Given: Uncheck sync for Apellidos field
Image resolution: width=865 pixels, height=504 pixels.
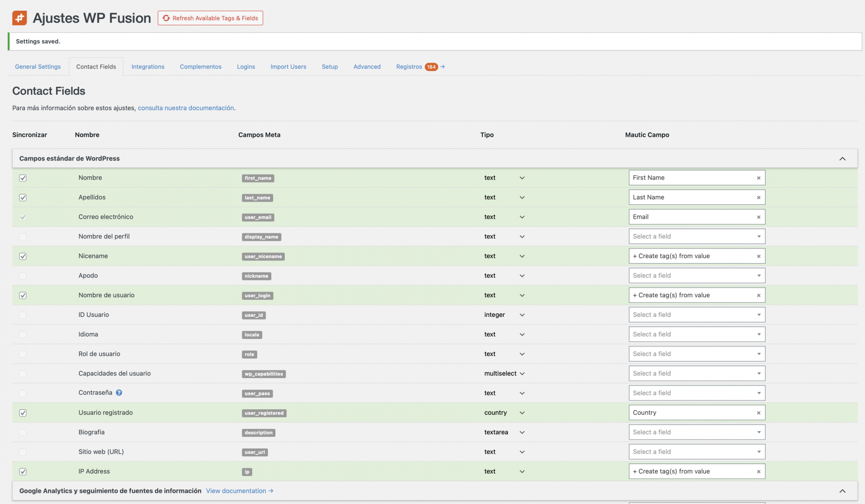Looking at the screenshot, I should [x=23, y=197].
